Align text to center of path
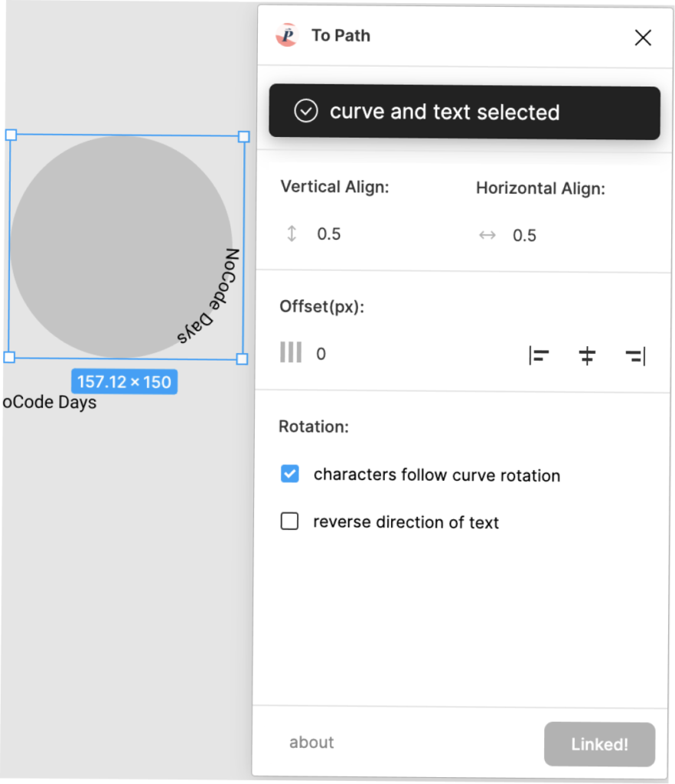 tap(587, 356)
